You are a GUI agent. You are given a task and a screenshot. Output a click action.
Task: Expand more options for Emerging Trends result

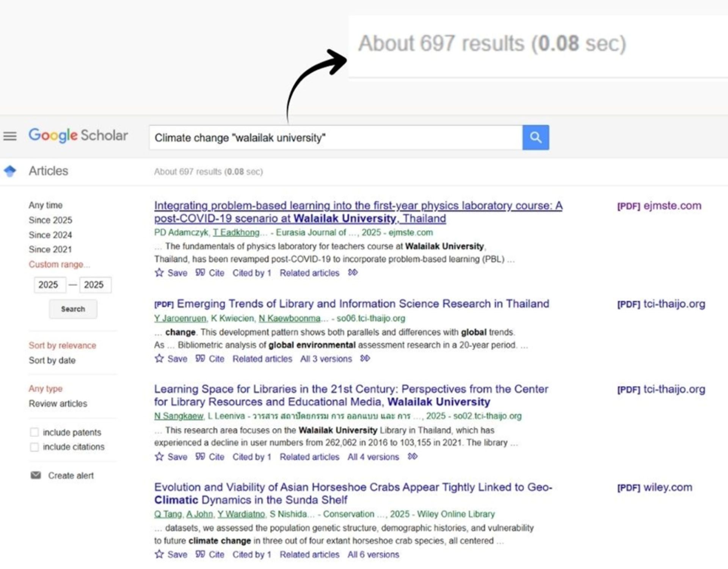[365, 358]
